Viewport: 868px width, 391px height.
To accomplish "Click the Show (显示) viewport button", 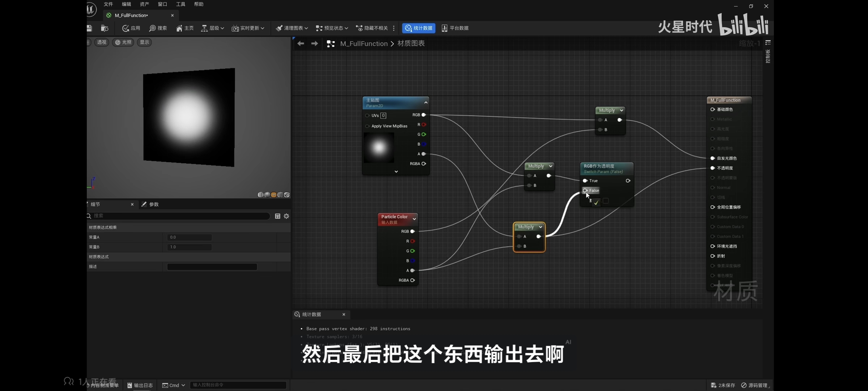I will [x=144, y=42].
